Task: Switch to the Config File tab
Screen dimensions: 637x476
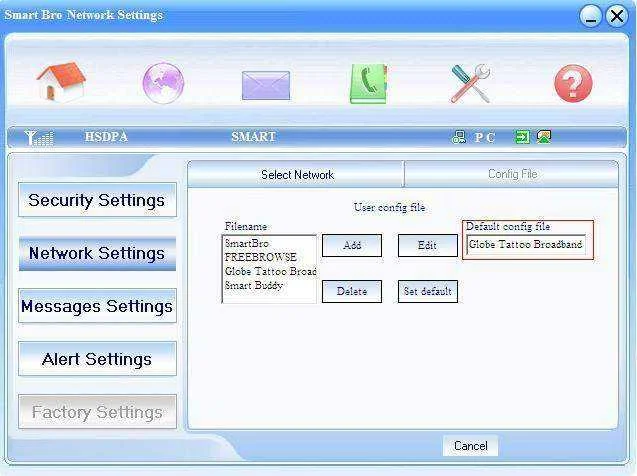Action: click(512, 174)
